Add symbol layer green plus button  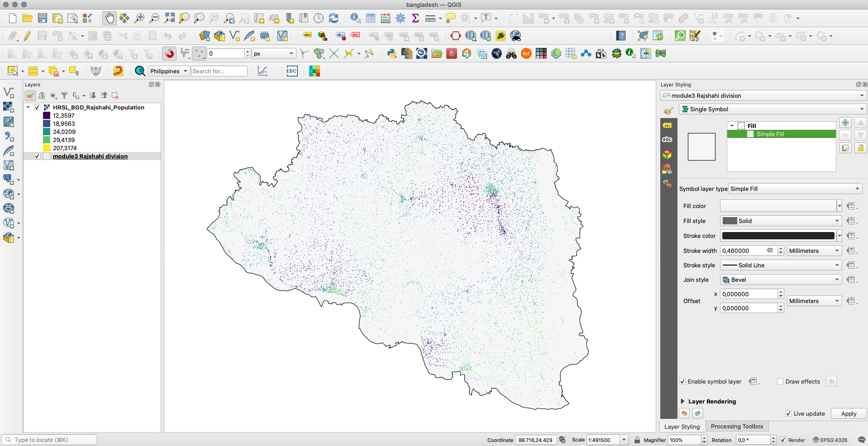point(845,123)
